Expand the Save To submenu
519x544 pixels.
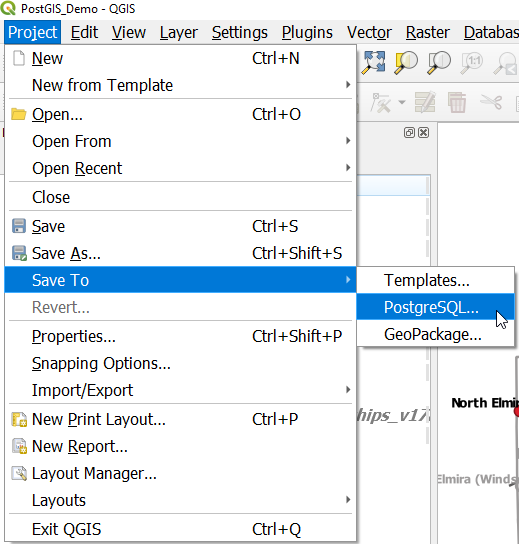[180, 280]
